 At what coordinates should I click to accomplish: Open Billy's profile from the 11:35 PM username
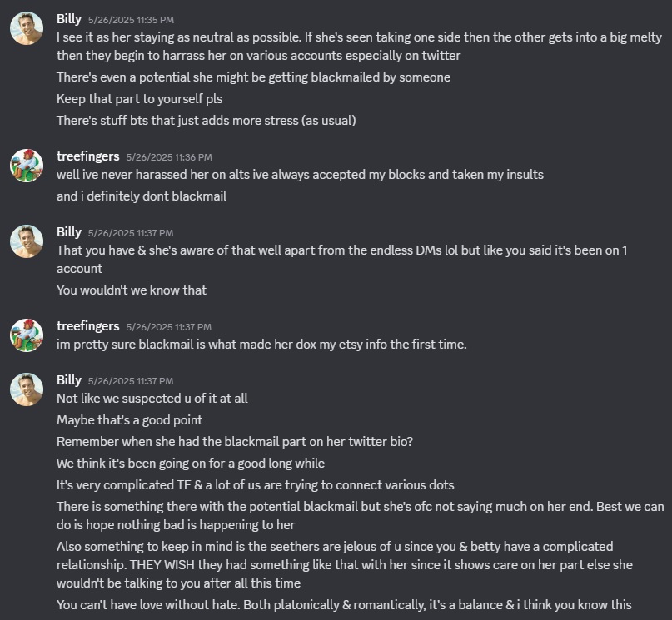pyautogui.click(x=68, y=18)
